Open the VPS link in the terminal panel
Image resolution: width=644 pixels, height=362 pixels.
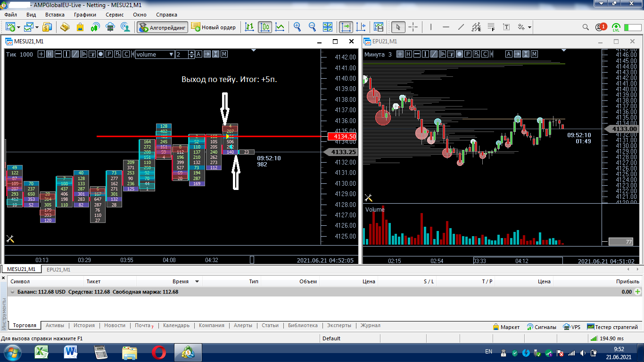tap(572, 327)
